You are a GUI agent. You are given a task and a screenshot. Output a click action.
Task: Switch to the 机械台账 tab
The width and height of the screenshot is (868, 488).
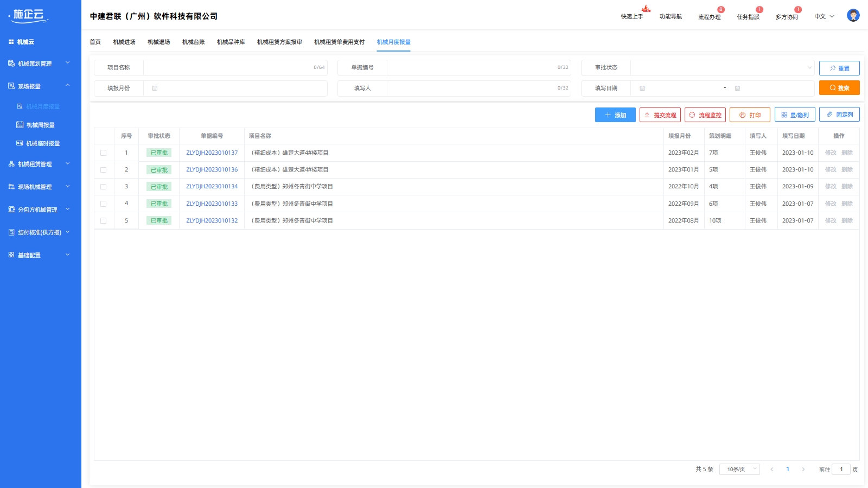[x=193, y=42]
